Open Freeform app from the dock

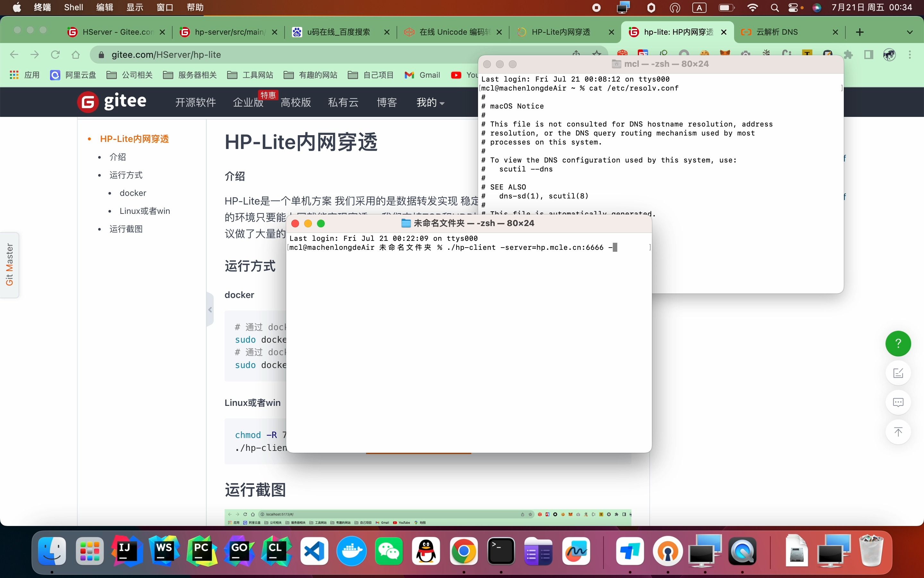click(576, 551)
